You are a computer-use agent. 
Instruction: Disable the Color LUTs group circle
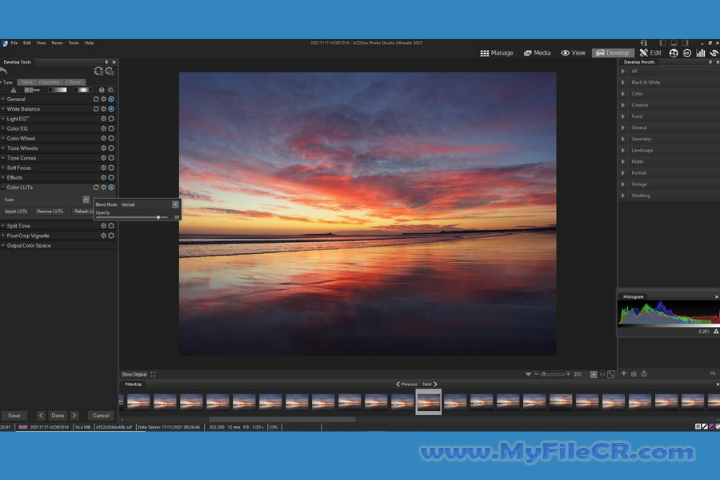tap(111, 187)
